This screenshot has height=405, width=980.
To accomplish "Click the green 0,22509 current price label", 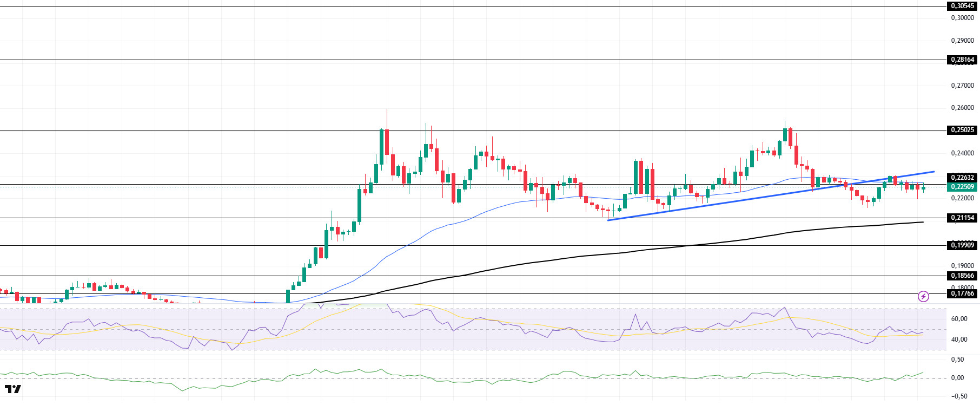I will coord(962,187).
